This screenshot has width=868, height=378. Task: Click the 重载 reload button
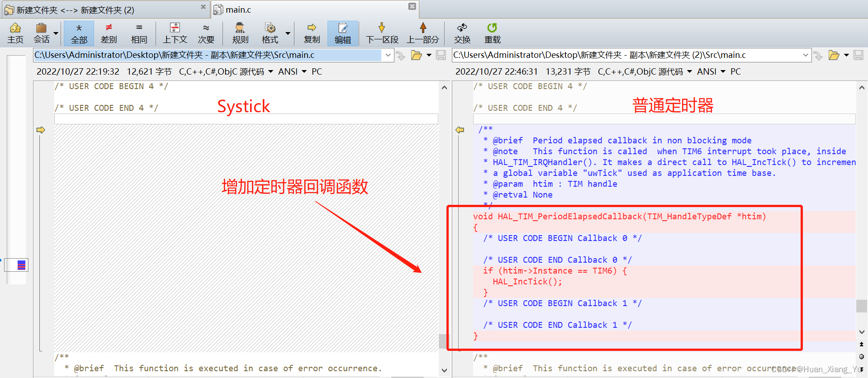tap(492, 33)
